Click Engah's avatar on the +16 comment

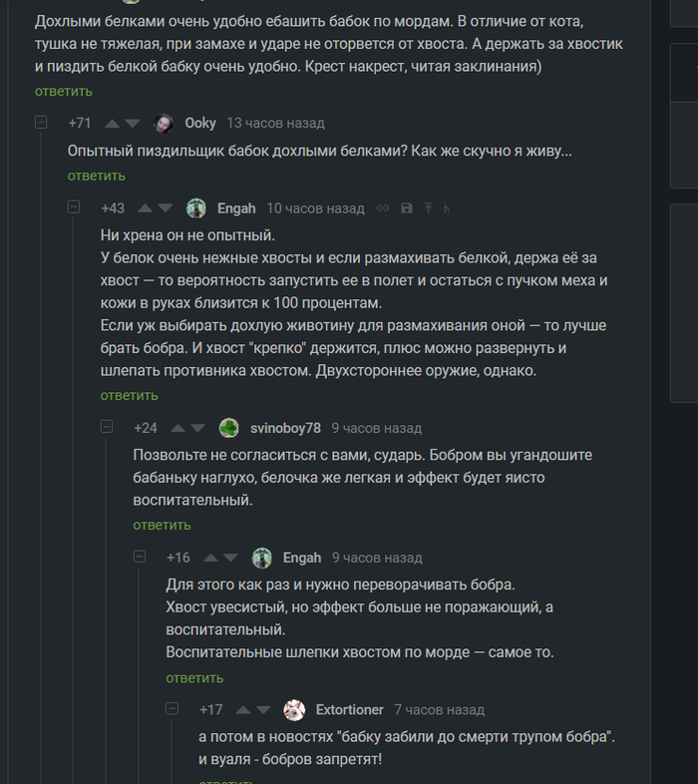(x=262, y=558)
